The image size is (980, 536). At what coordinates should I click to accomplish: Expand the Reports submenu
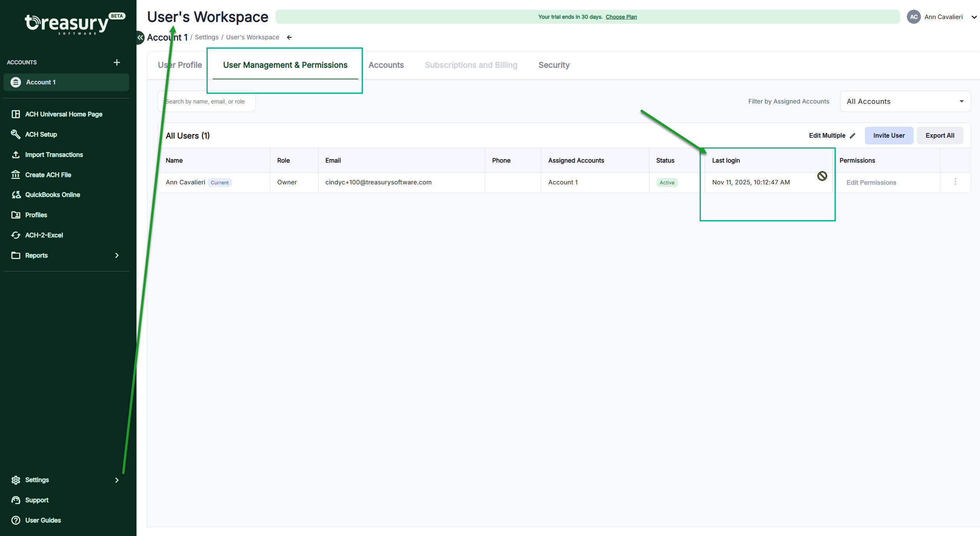coord(117,255)
